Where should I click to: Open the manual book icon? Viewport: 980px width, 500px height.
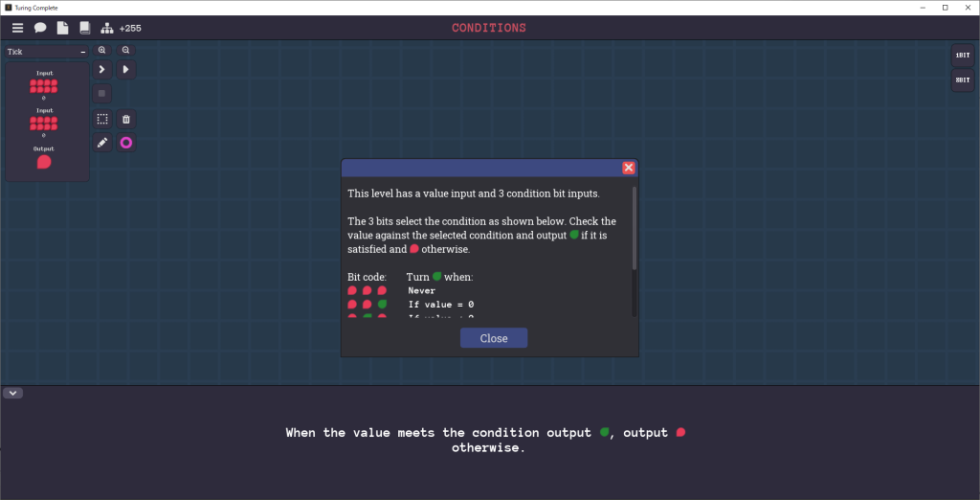85,28
